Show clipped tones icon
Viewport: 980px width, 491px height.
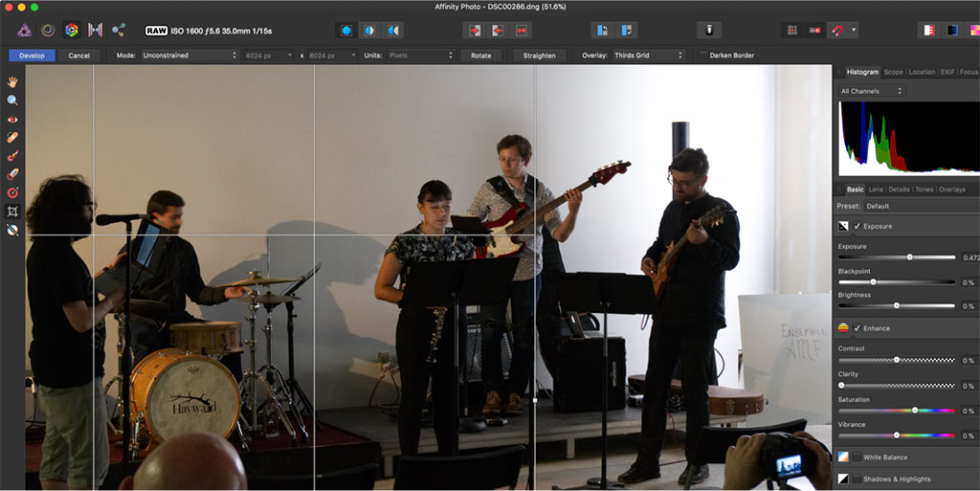[973, 30]
